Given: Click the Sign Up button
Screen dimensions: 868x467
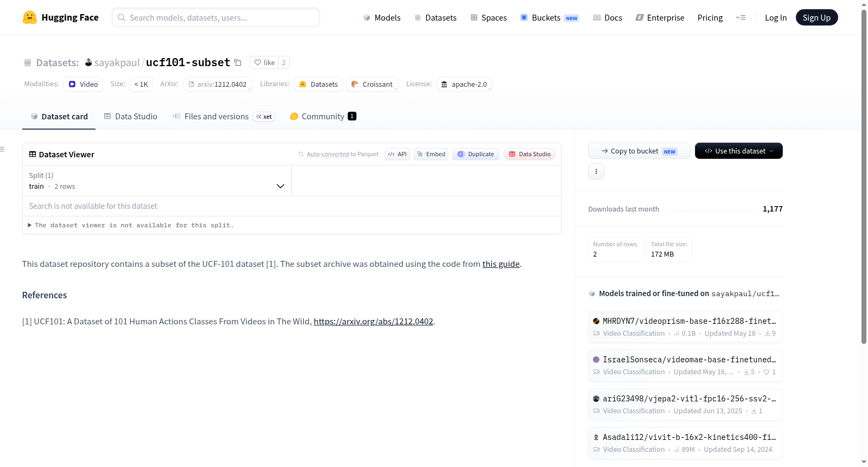Looking at the screenshot, I should pos(816,17).
